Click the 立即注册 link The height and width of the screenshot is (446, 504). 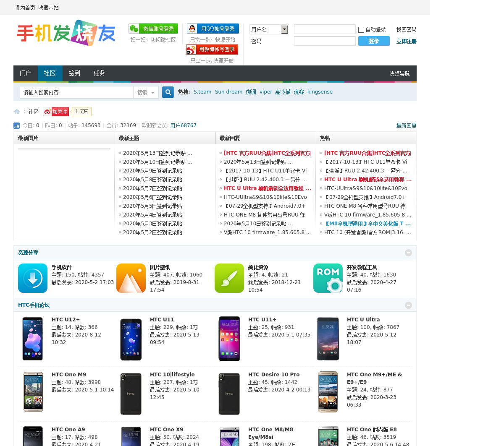tap(406, 41)
